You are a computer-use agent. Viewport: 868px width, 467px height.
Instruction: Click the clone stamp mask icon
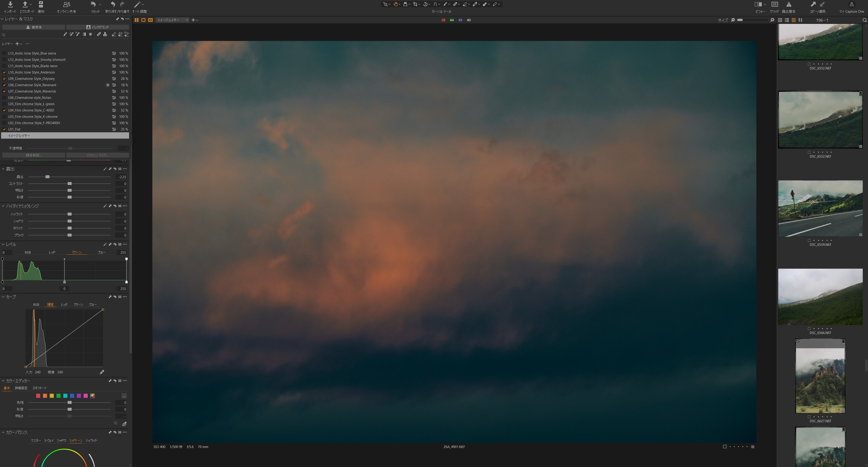[x=105, y=34]
